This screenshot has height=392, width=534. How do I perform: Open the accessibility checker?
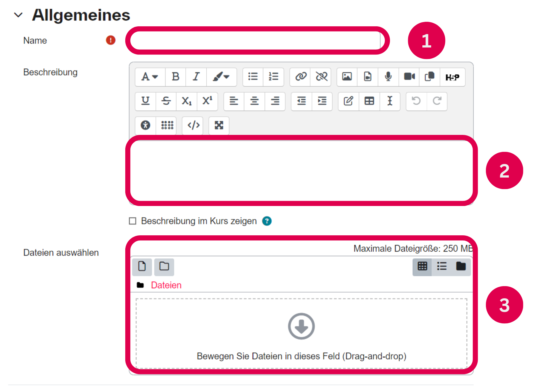(x=146, y=125)
